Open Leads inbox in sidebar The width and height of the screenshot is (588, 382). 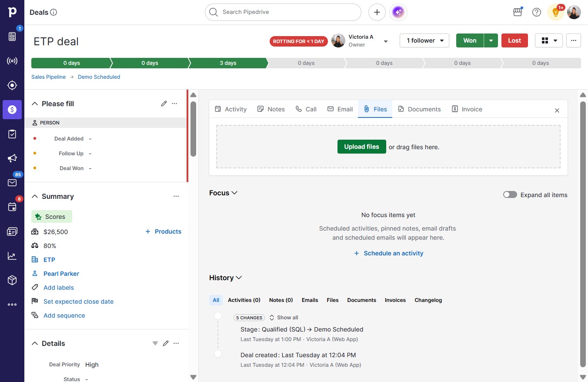(12, 37)
